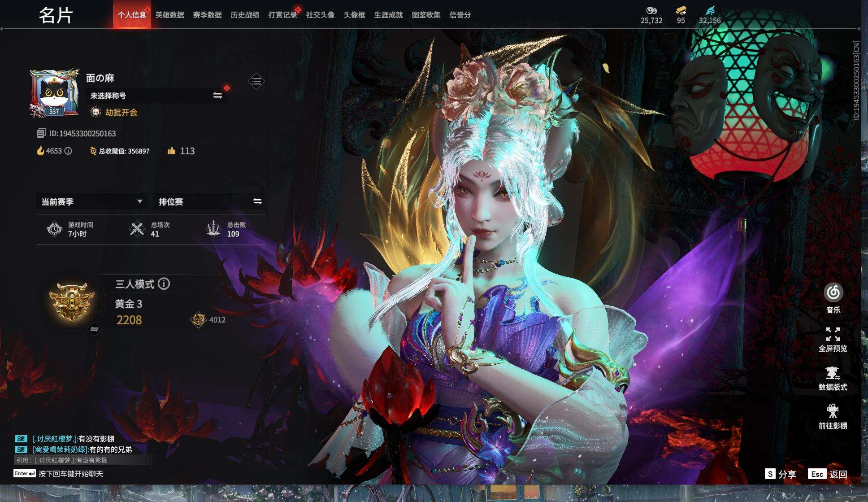Open the 图鉴收集 tab
The width and height of the screenshot is (868, 502).
click(426, 15)
